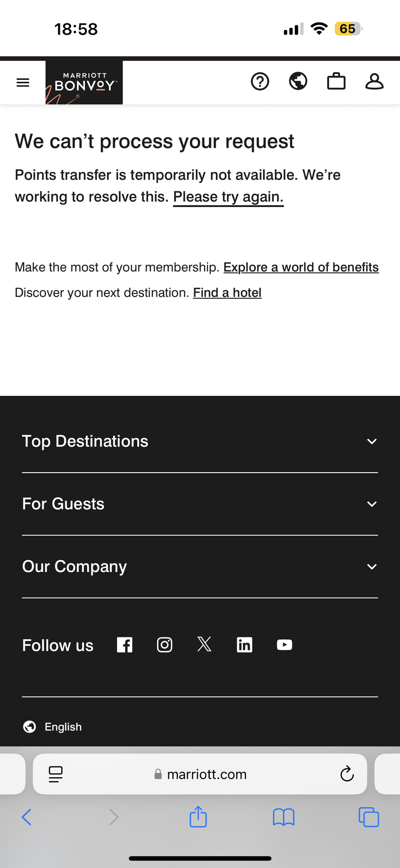This screenshot has height=868, width=400.
Task: Expand the For Guests section
Action: pos(200,504)
